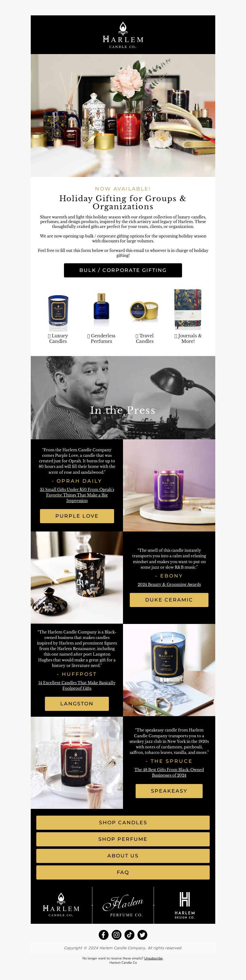Open the Journals & More product image
This screenshot has width=246, height=980.
click(x=188, y=309)
